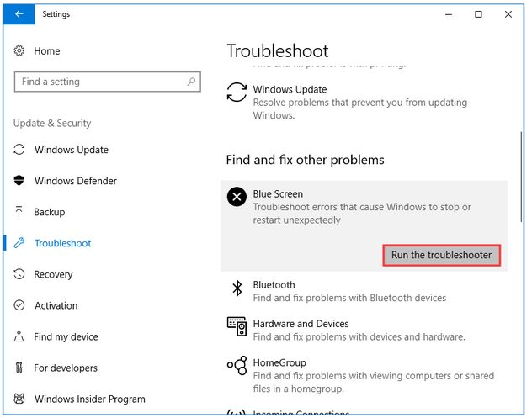Open the Recovery settings page
The height and width of the screenshot is (418, 532).
point(53,274)
